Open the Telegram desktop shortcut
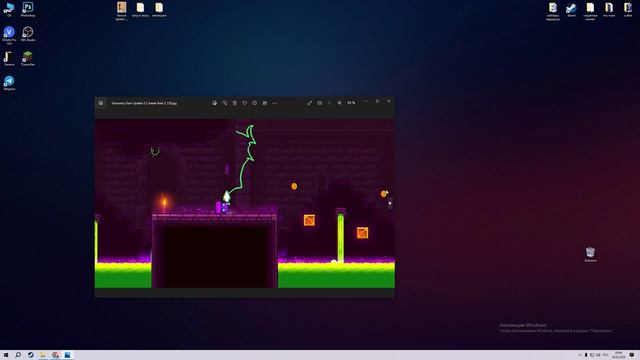 pyautogui.click(x=9, y=83)
